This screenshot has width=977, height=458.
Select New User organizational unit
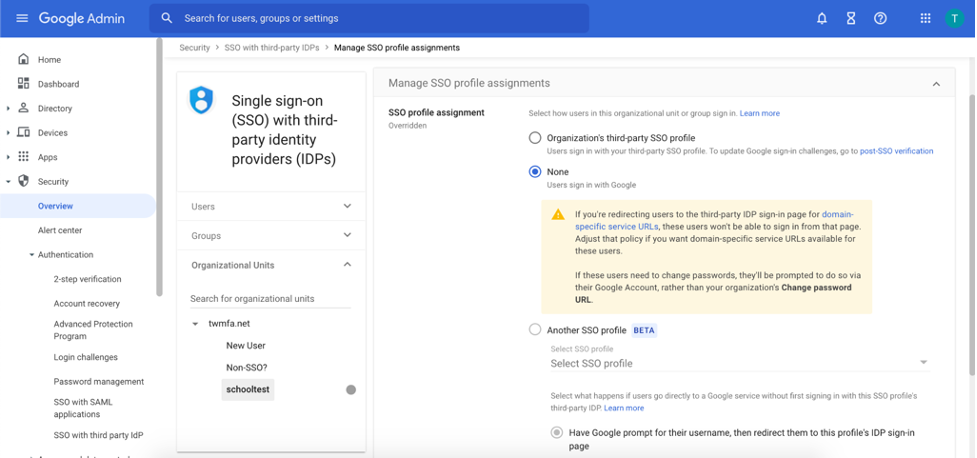pos(245,345)
